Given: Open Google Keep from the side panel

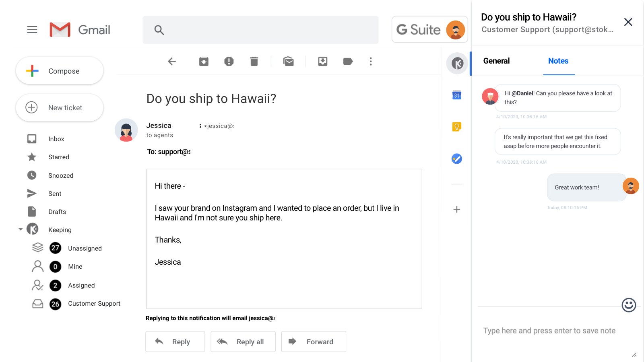Looking at the screenshot, I should coord(457,127).
